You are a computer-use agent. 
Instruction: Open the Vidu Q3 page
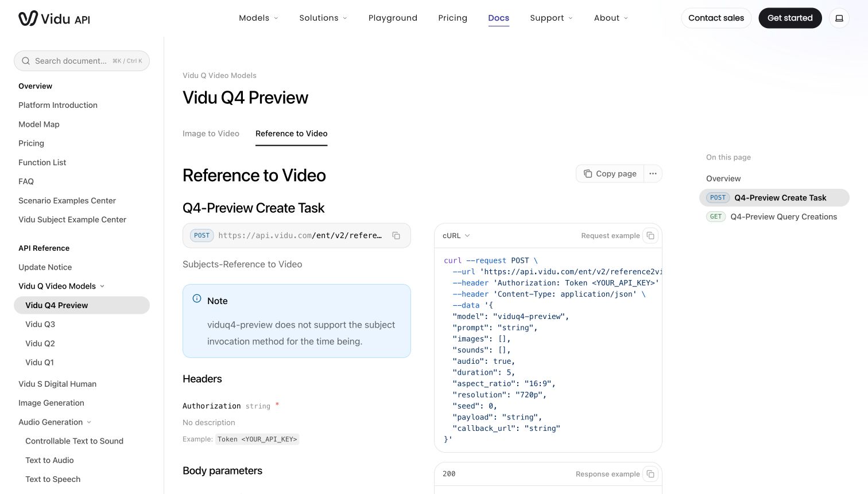click(40, 324)
